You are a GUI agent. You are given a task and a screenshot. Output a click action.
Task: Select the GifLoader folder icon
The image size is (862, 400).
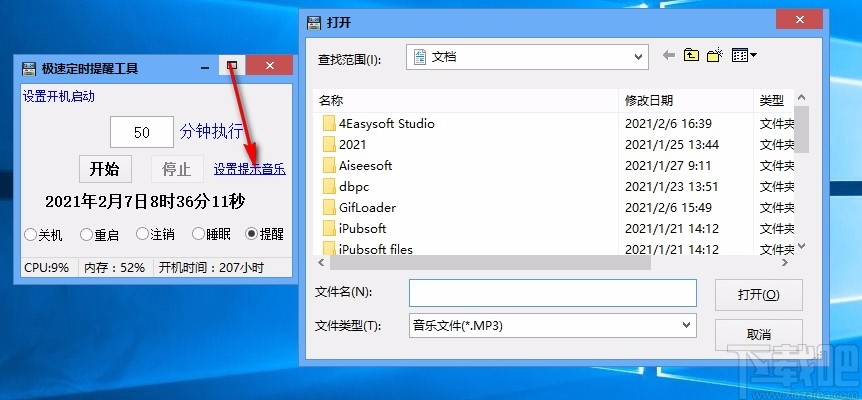[x=329, y=207]
